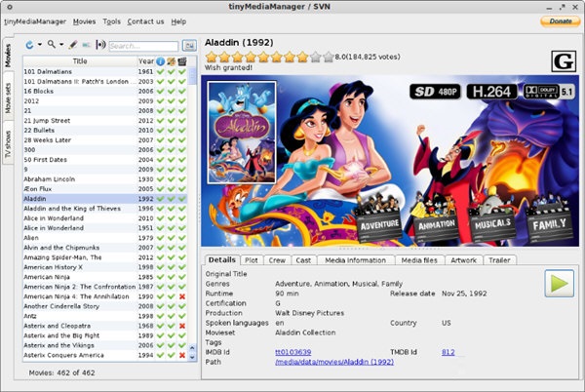The image size is (585, 392).
Task: Sort movies by Title column header
Action: [x=80, y=61]
